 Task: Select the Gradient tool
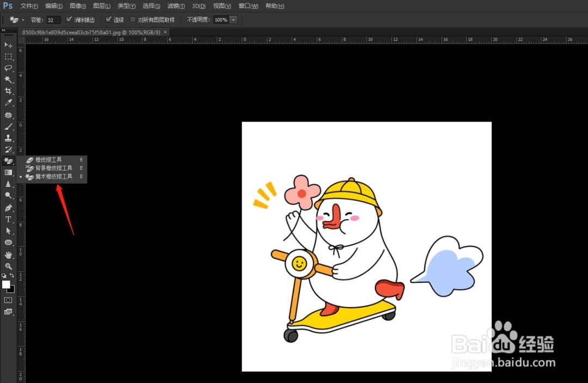(x=8, y=173)
